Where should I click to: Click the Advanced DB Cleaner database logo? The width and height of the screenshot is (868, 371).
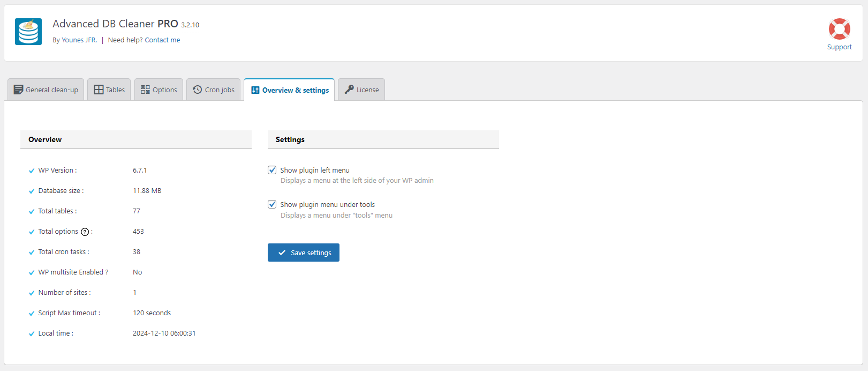point(28,32)
